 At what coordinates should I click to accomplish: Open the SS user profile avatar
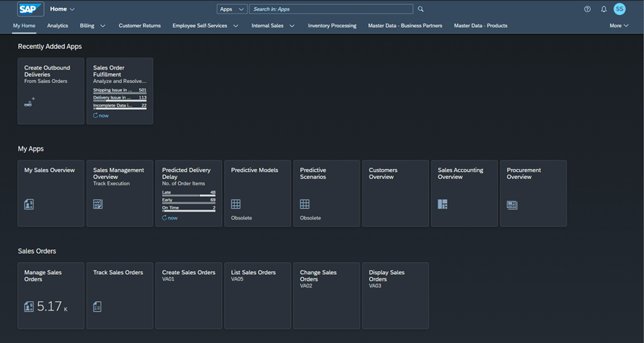[620, 9]
